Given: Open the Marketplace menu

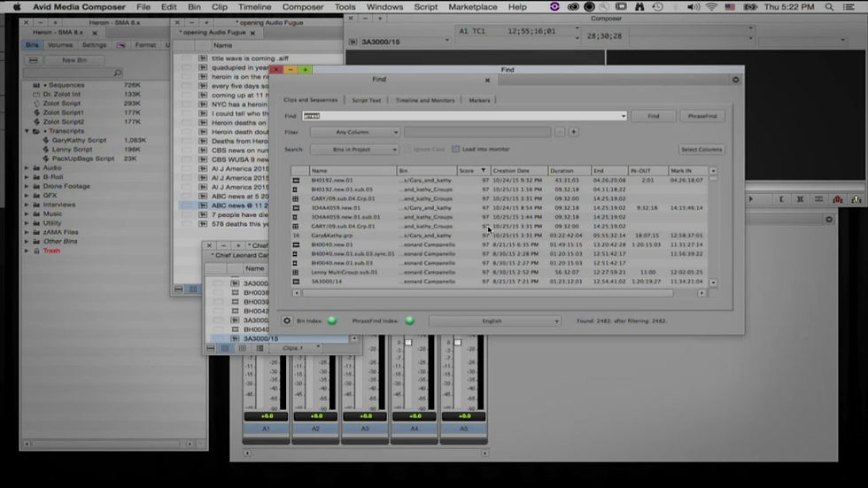Looking at the screenshot, I should click(x=473, y=6).
